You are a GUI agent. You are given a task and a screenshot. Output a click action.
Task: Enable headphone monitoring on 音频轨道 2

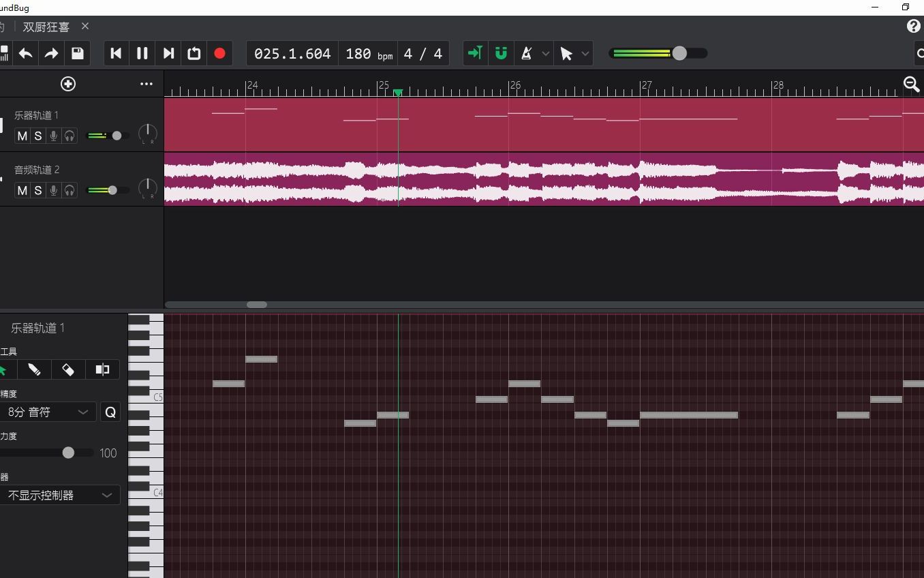pyautogui.click(x=70, y=190)
